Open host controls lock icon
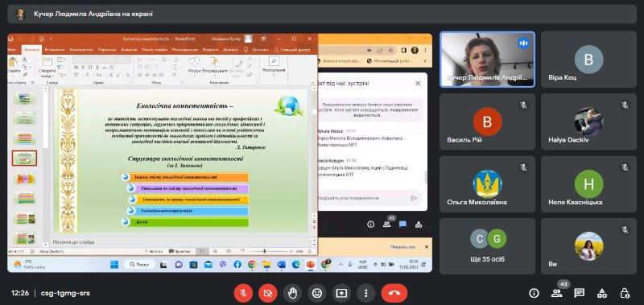 [625, 293]
